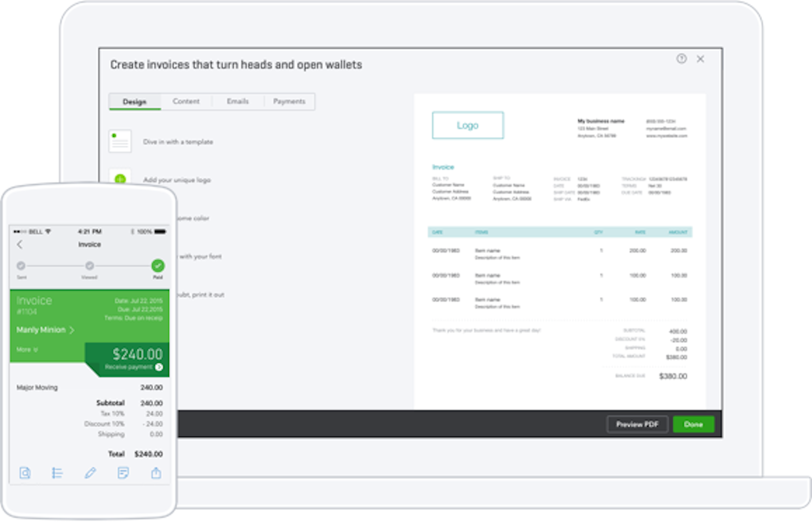This screenshot has height=522, width=812.
Task: Go back using phone's back arrow
Action: (20, 244)
